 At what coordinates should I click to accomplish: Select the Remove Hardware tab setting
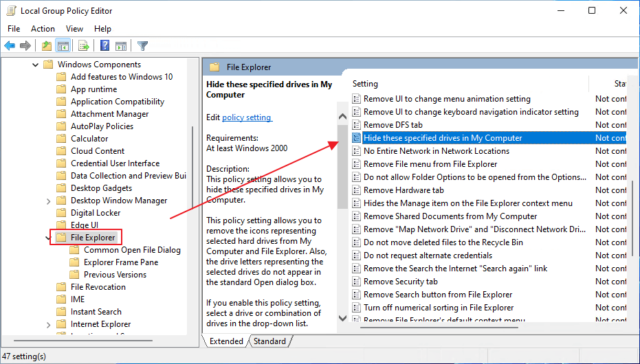(x=404, y=190)
